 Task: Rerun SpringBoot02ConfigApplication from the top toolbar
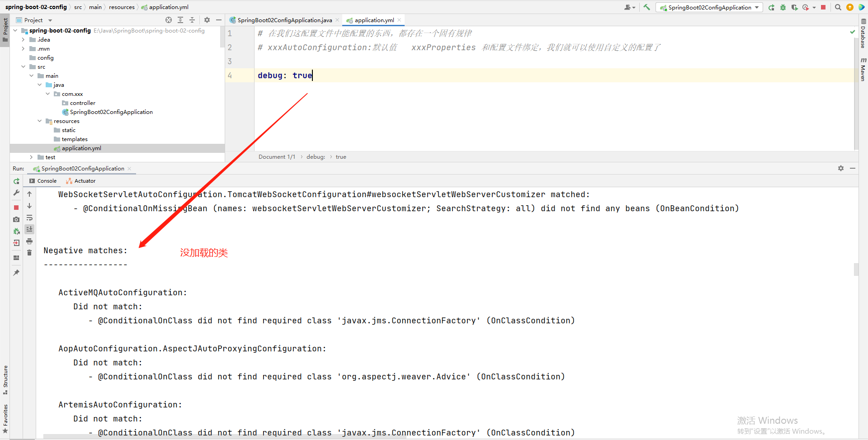pyautogui.click(x=771, y=7)
